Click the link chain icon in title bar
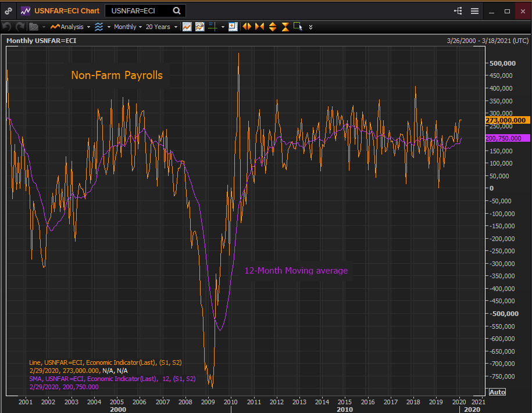 (9, 11)
